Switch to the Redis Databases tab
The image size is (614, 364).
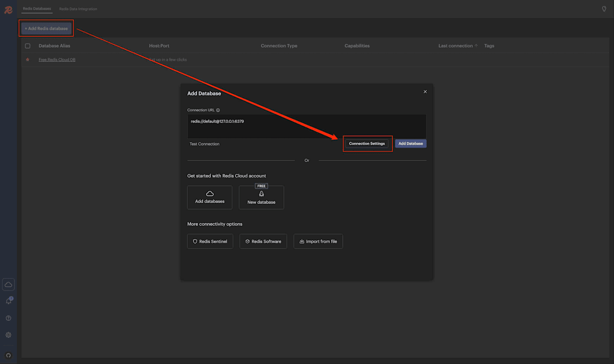37,9
